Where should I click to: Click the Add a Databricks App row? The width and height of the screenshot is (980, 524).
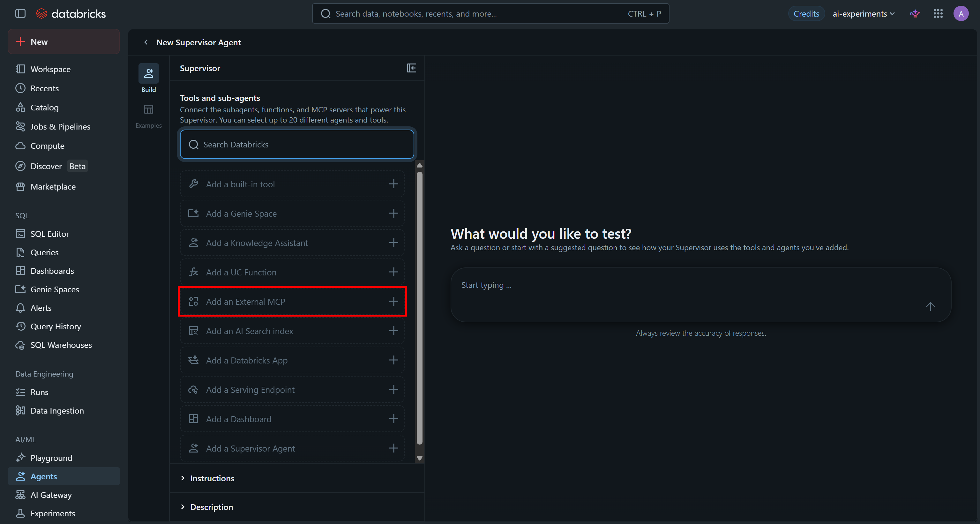click(x=292, y=360)
